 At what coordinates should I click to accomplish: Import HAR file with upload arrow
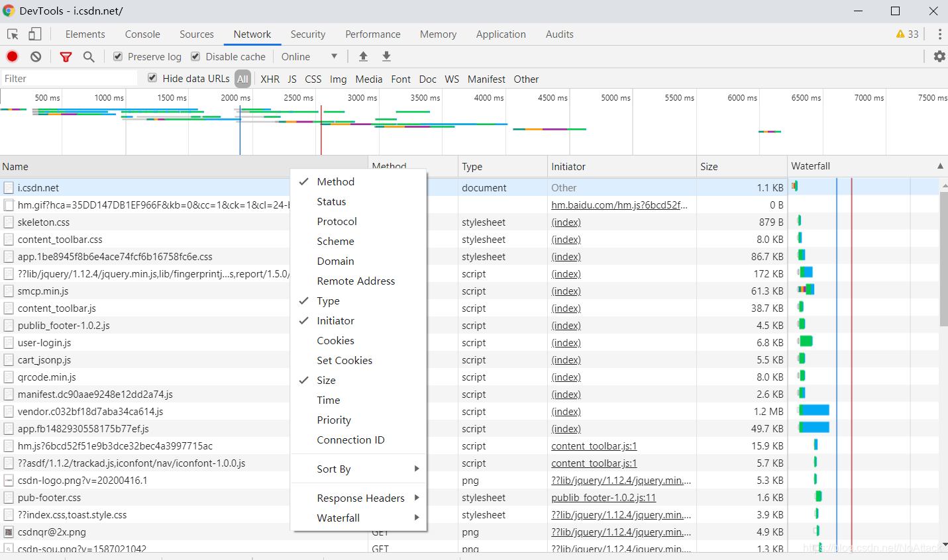[x=363, y=57]
